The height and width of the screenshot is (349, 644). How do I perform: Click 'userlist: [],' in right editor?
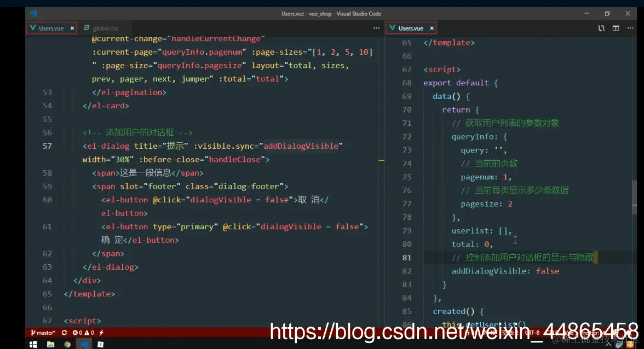(482, 231)
